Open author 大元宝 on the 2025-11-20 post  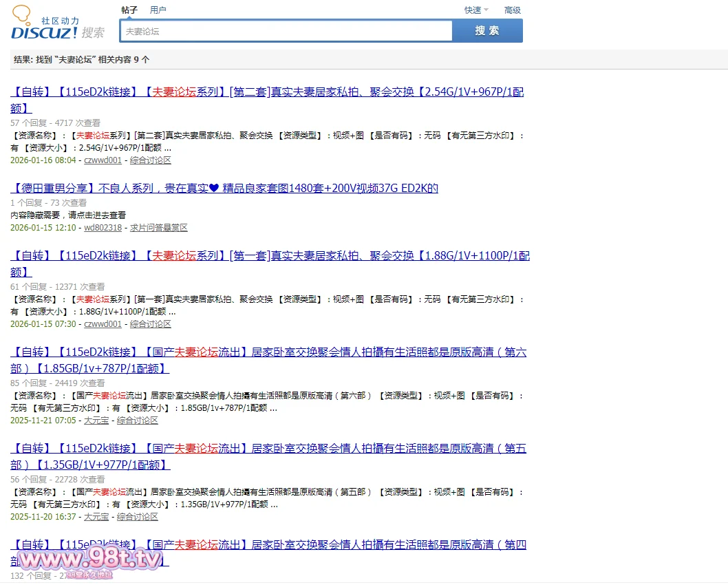(x=96, y=517)
